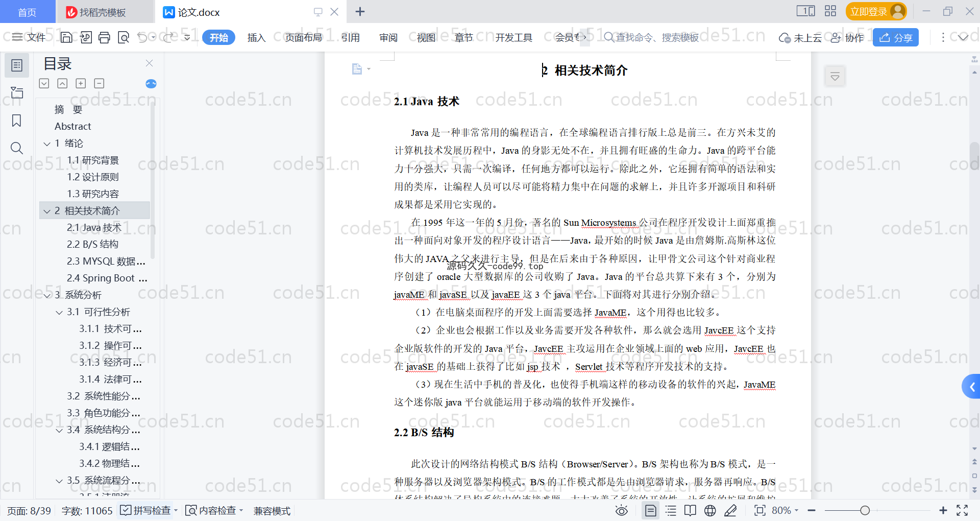Click the 未上云 cloud status button

[x=800, y=37]
